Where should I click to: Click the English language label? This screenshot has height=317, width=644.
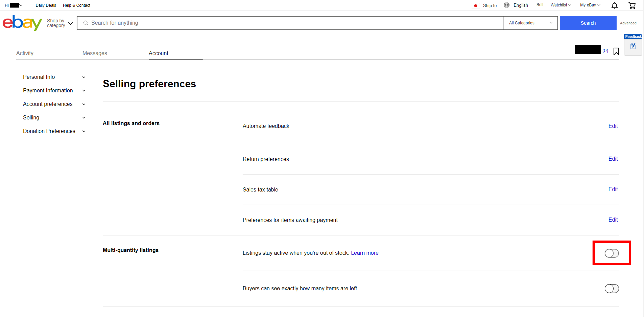[x=521, y=5]
